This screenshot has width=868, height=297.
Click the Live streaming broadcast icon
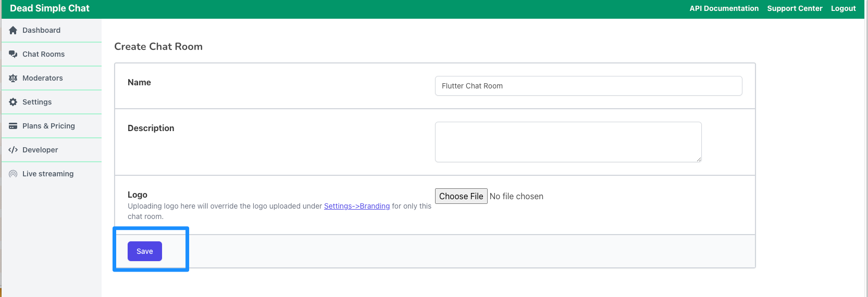coord(13,174)
